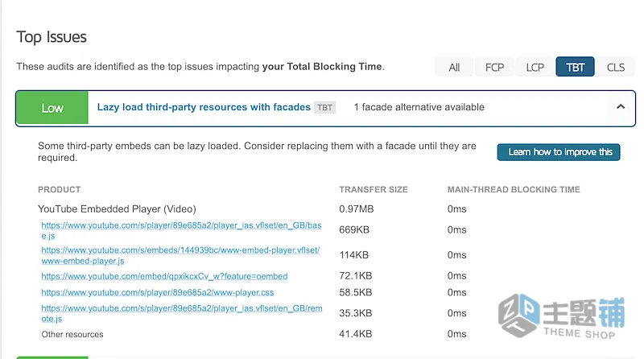Select YouTube Embedded Player (Video) text

click(117, 209)
